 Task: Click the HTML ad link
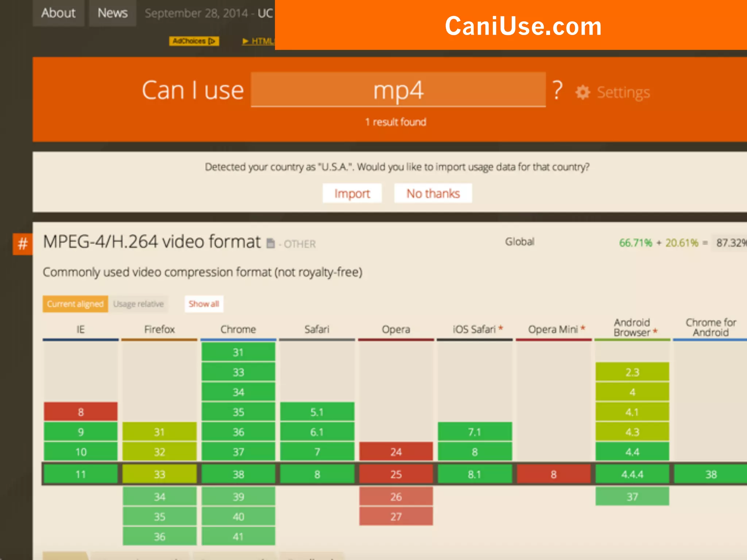(x=258, y=41)
